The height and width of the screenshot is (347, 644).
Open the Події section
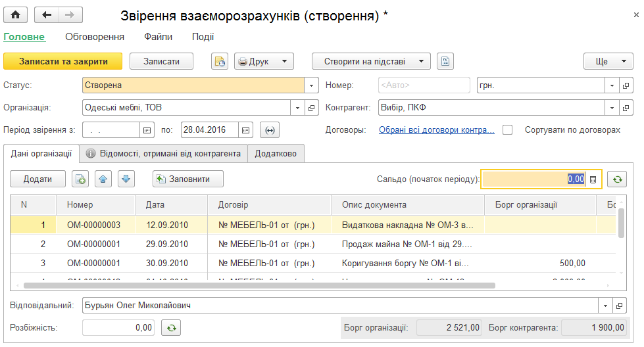[x=203, y=37]
